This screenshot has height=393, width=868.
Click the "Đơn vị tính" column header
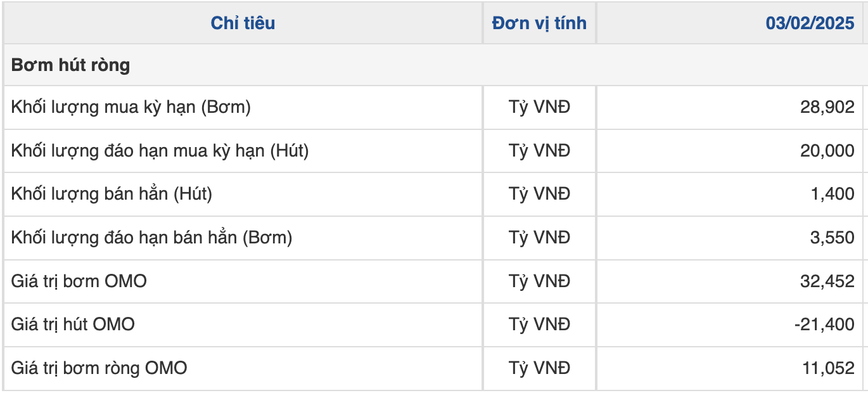(x=539, y=23)
